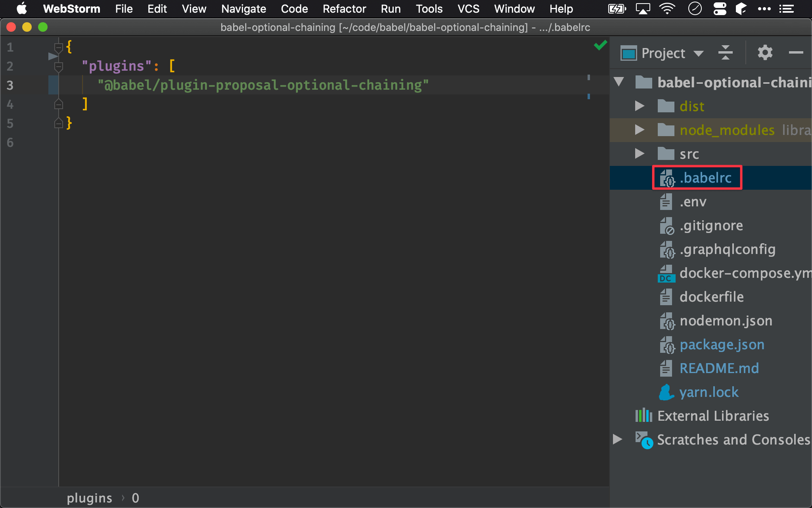The image size is (812, 508).
Task: Open the Project view dropdown
Action: 699,53
